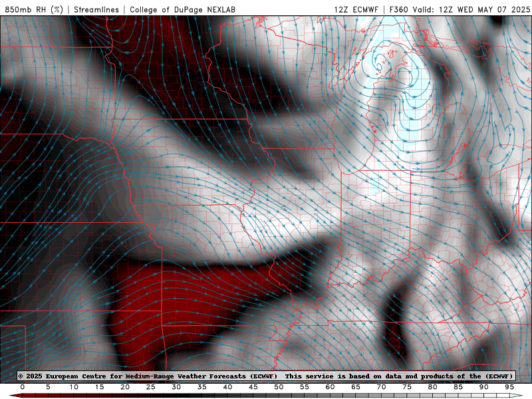Click the '15' value on the RH scale

pos(99,387)
